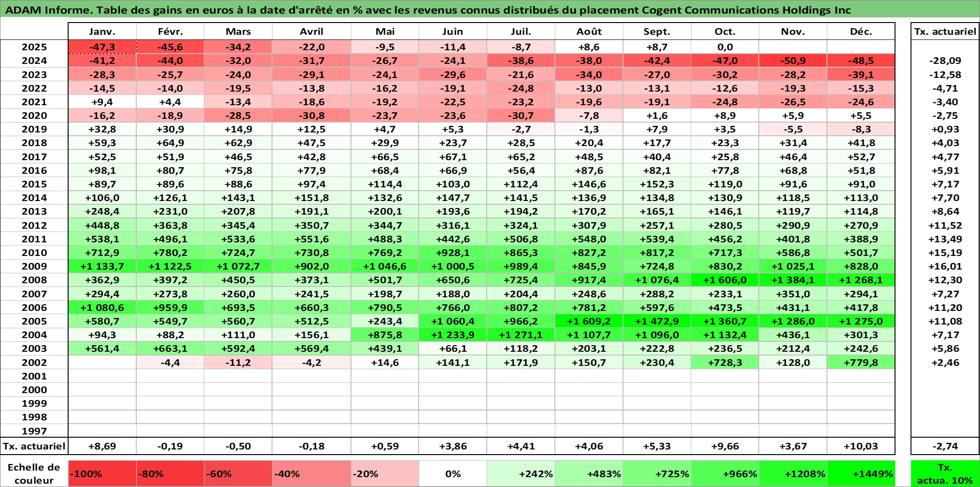Select cell -47,3 for January 2025
This screenshot has height=487, width=980.
pyautogui.click(x=102, y=47)
